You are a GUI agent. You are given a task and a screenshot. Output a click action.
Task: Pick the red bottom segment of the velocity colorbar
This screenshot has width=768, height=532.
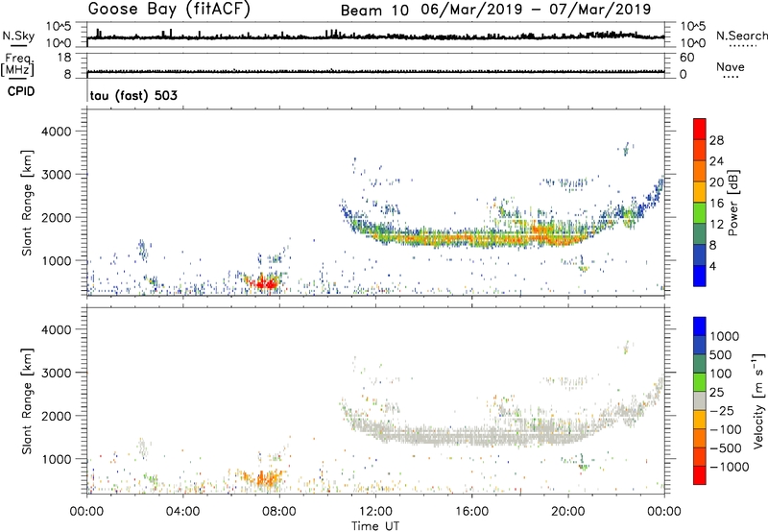pos(700,475)
